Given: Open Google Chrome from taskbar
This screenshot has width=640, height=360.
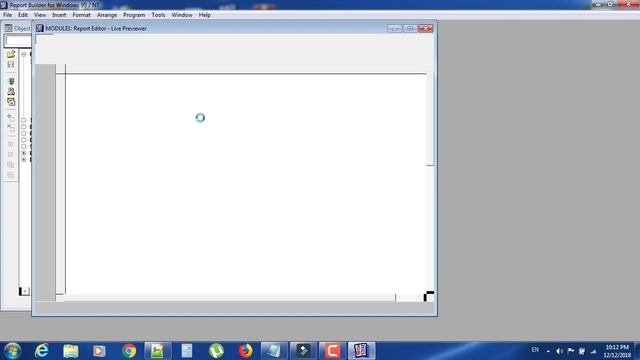Looking at the screenshot, I should click(129, 351).
